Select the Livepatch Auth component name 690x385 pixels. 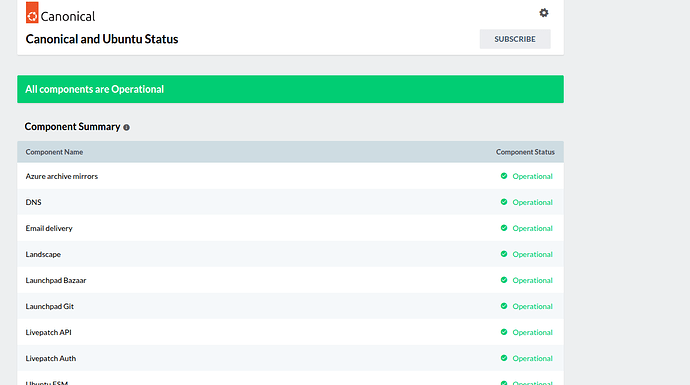pyautogui.click(x=51, y=358)
